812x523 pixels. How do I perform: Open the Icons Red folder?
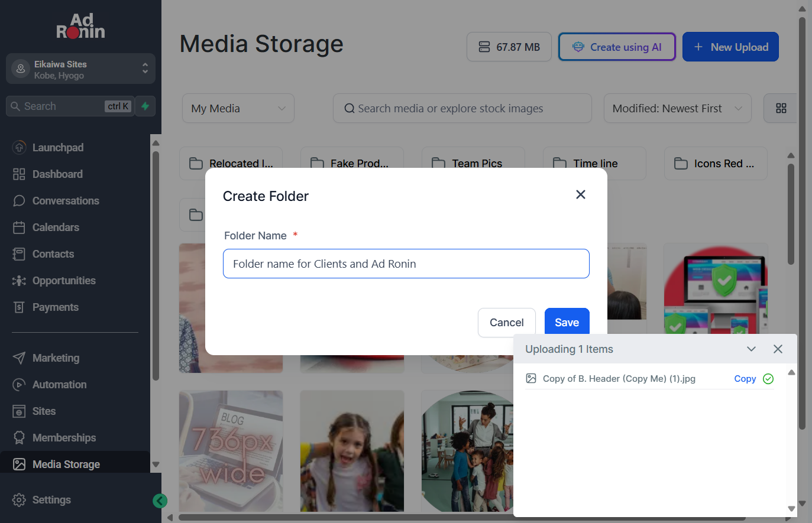(x=716, y=163)
